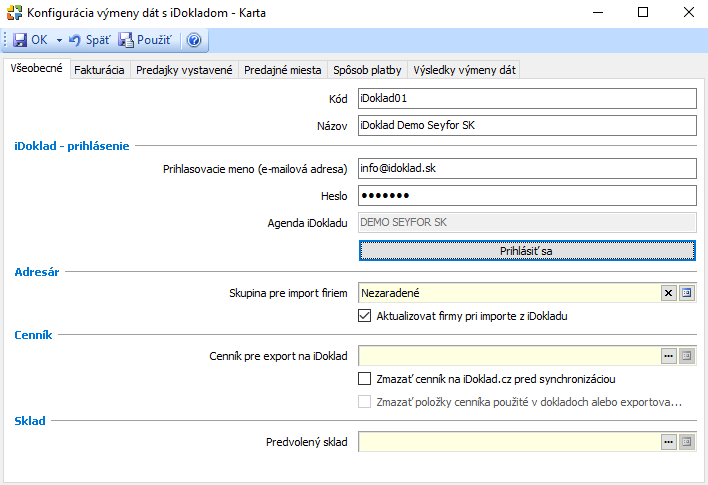This screenshot has width=708, height=485.
Task: Open the card icon next to Predvolený sklad
Action: tap(686, 441)
